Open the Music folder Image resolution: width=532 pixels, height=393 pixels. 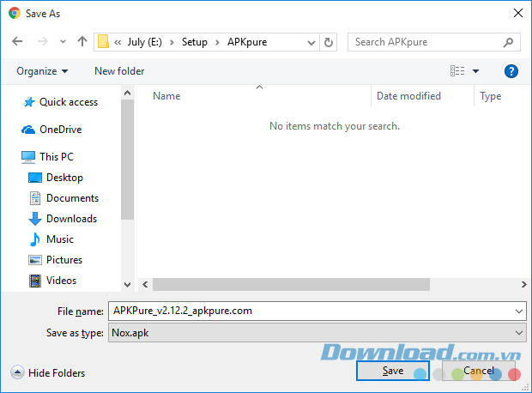[60, 239]
